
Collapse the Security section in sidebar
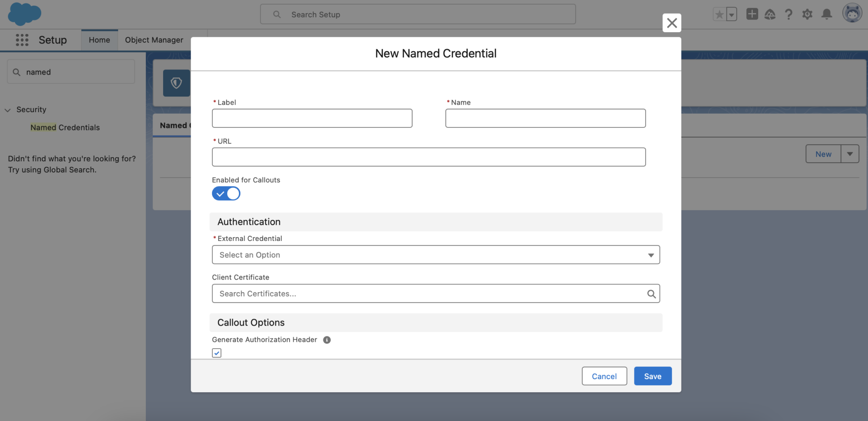tap(8, 110)
